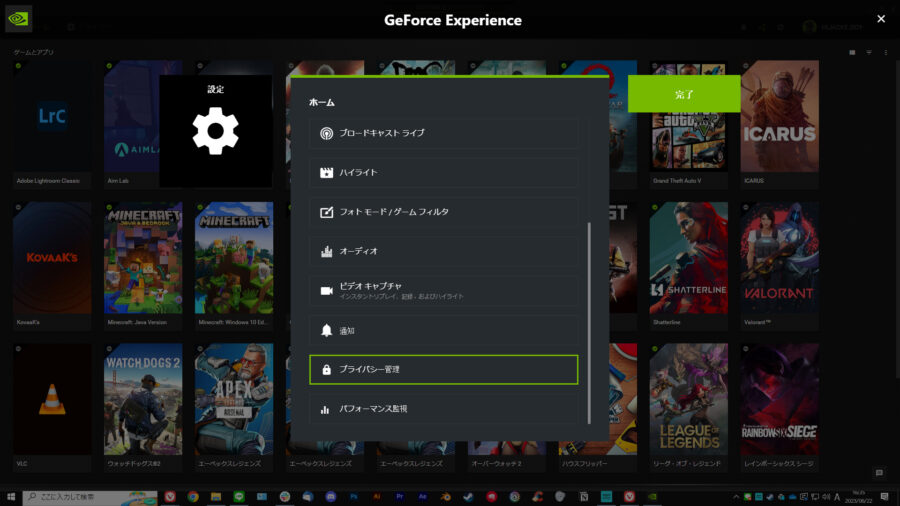Select the Watch Dogs 2 tile
Viewport: 900px width, 506px height.
click(x=143, y=407)
